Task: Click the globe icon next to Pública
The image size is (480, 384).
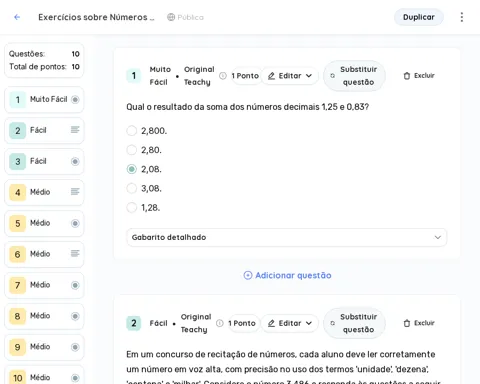Action: point(171,17)
